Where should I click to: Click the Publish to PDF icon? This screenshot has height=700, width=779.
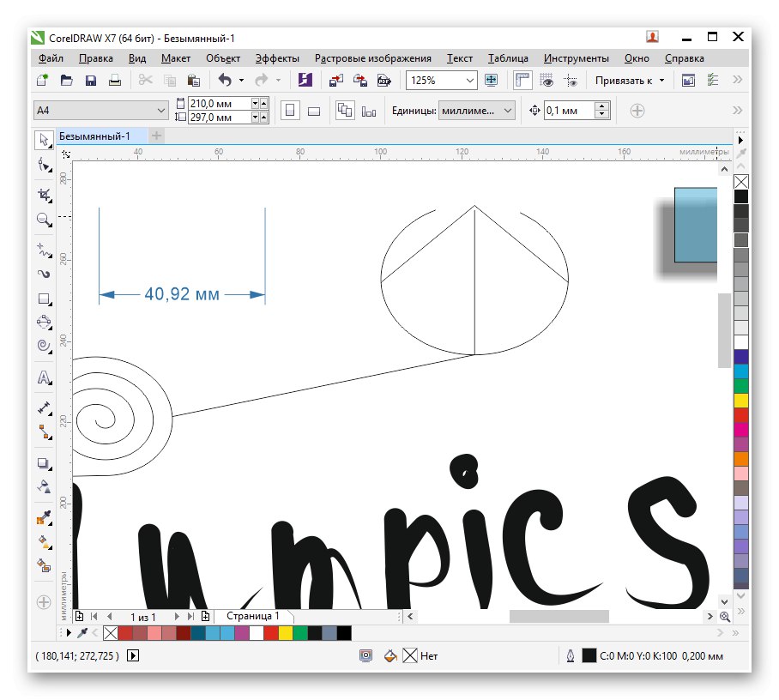point(384,80)
